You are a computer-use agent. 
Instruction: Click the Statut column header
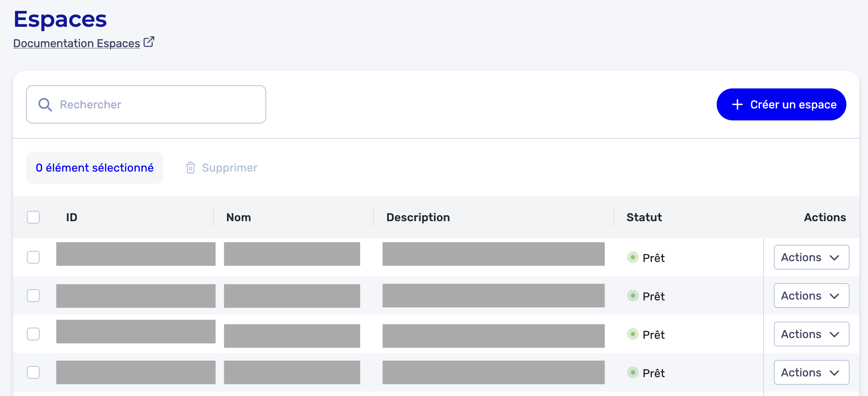point(644,217)
